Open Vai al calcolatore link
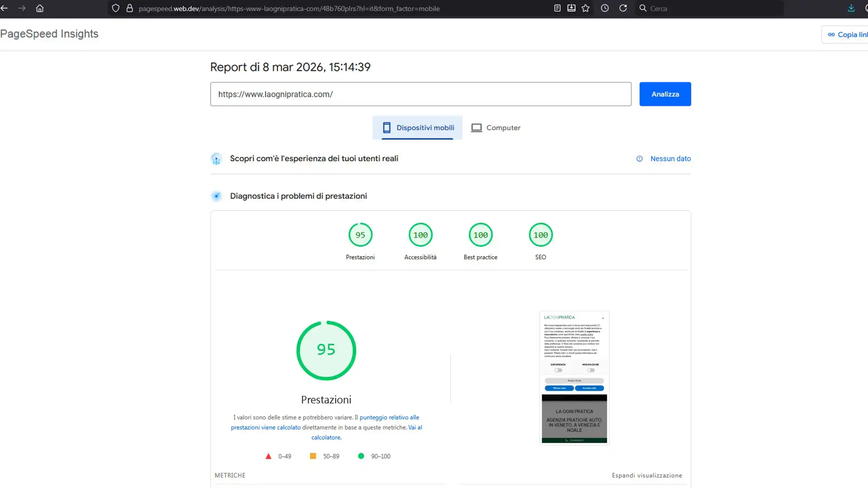 pos(326,437)
